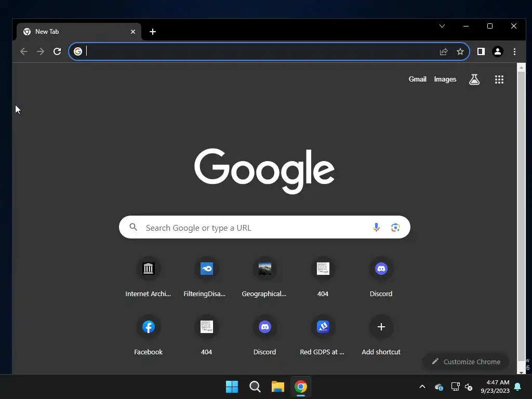The height and width of the screenshot is (399, 532).
Task: Start voice search with microphone icon
Action: pos(376,227)
